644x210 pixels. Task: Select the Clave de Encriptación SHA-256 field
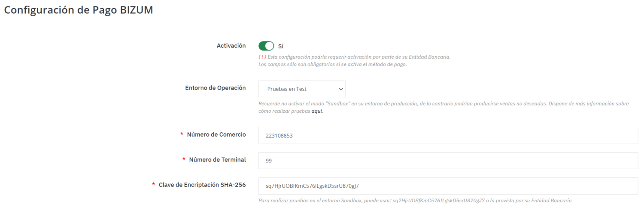(448, 186)
